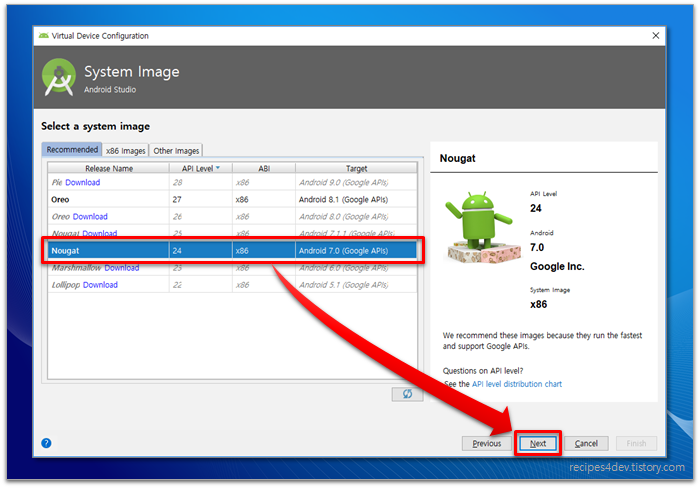
Task: Click API level 27 cell
Action: click(x=200, y=200)
